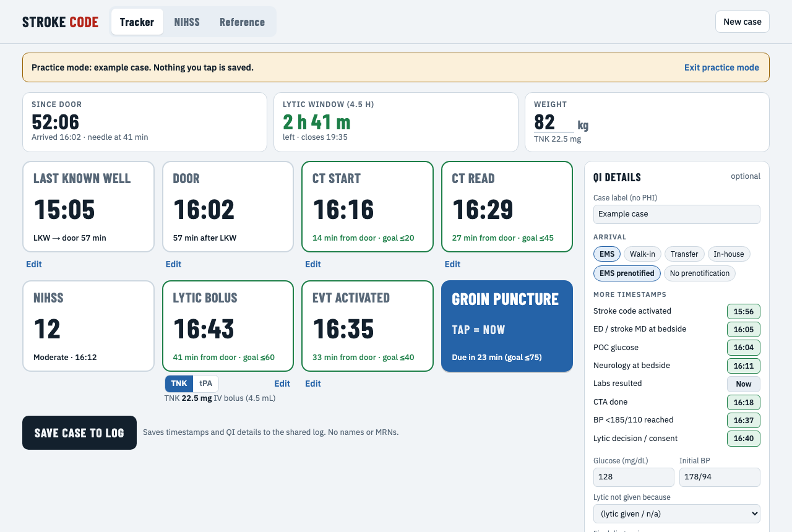This screenshot has height=532, width=792.
Task: Click the Glucose (mg/dL) field
Action: click(x=634, y=477)
